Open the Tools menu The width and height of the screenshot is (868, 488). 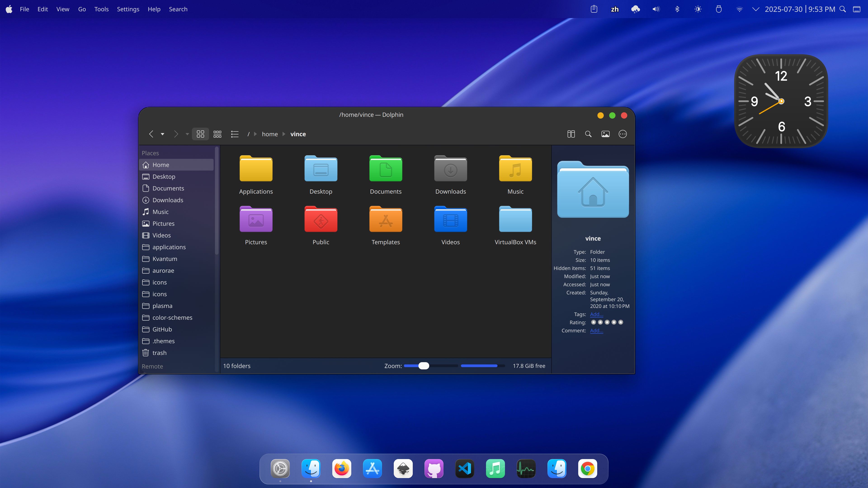point(101,9)
